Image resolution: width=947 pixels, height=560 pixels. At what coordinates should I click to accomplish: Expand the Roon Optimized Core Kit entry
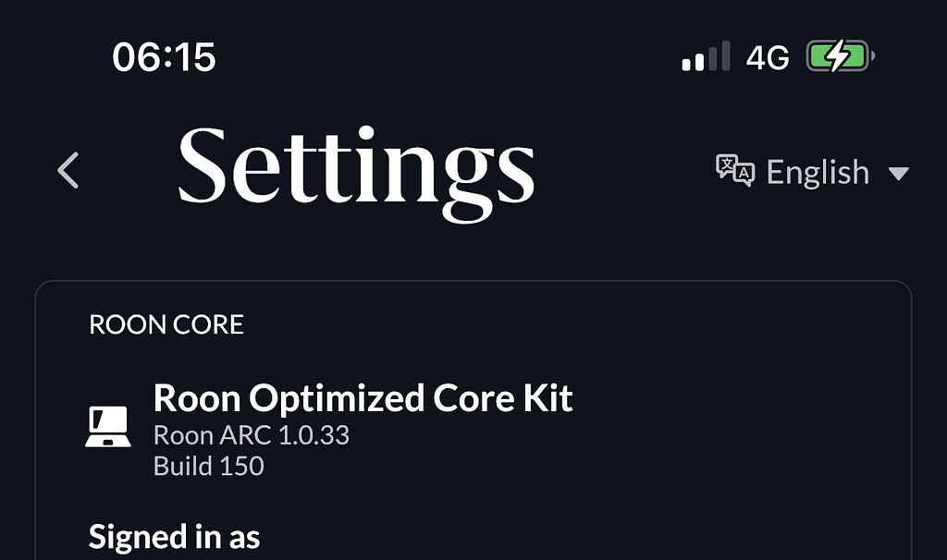[363, 399]
